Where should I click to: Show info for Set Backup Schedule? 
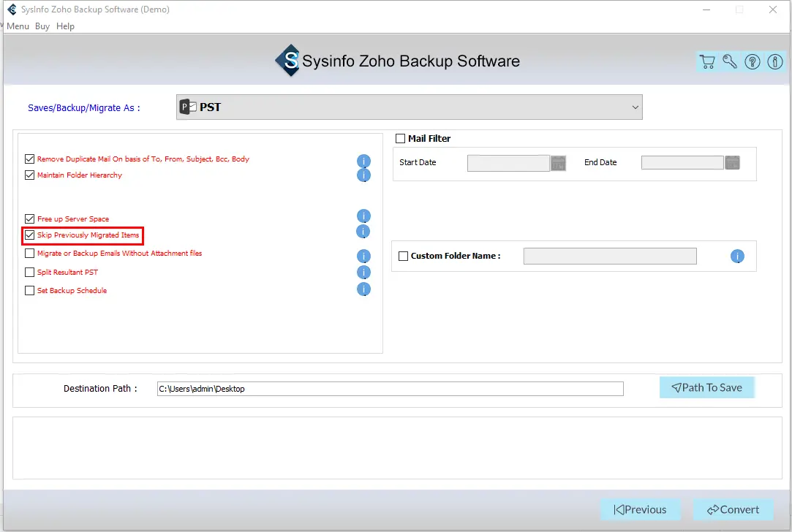tap(363, 289)
